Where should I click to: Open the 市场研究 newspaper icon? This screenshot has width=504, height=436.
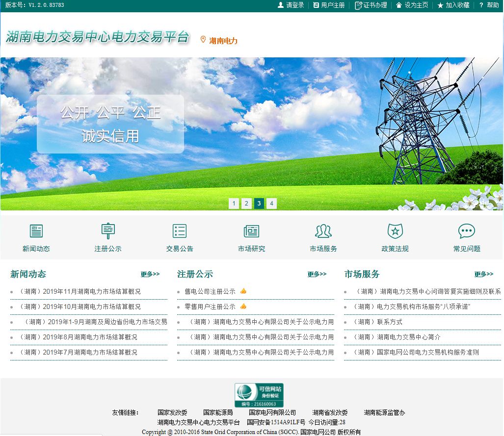click(x=251, y=231)
